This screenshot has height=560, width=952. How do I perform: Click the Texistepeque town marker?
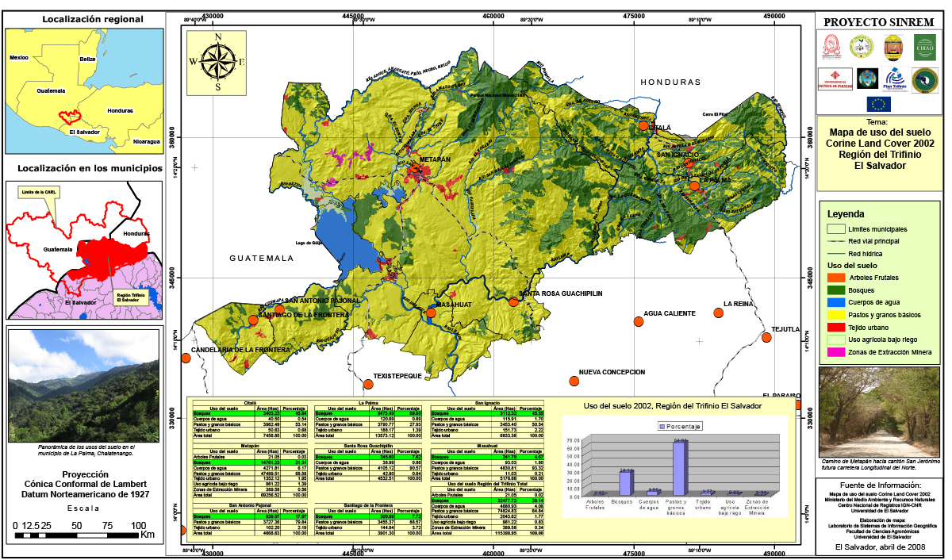[x=368, y=385]
